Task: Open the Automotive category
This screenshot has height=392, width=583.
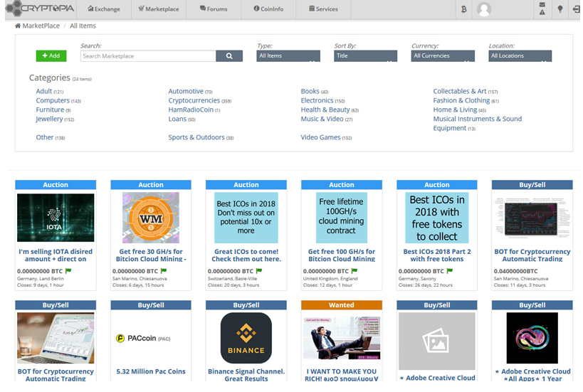Action: 186,91
